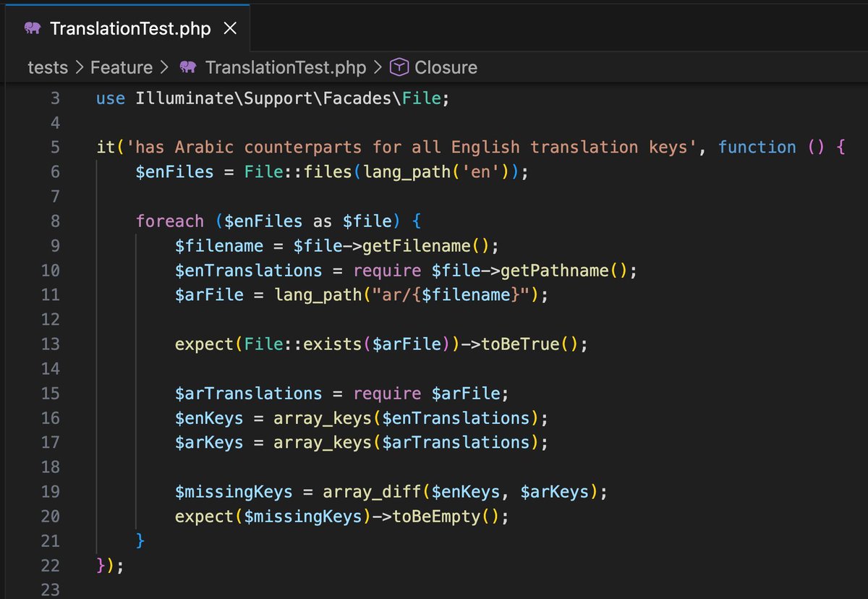Open the 'tests' breadcrumb segment
The image size is (868, 599).
click(48, 67)
